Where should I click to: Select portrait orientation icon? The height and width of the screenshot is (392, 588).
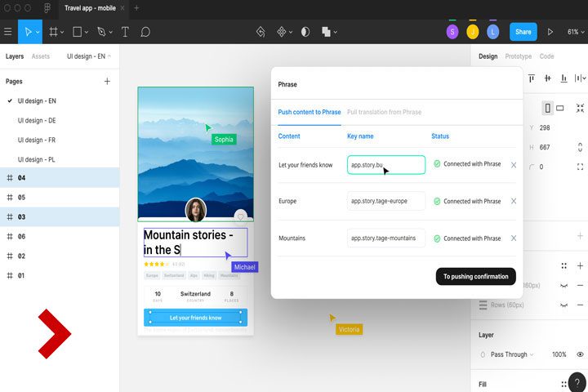click(547, 108)
